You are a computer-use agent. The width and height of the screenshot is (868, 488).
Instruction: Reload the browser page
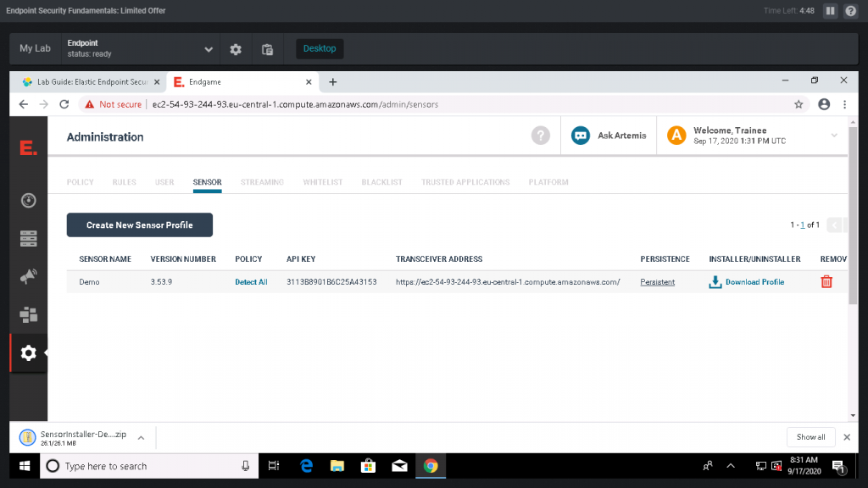[64, 104]
